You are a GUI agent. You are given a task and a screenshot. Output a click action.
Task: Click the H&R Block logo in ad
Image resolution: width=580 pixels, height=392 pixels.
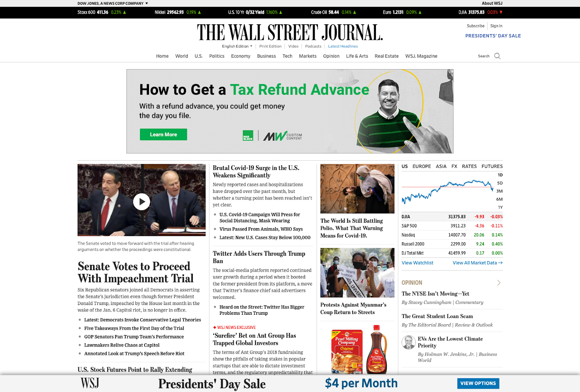pos(248,136)
